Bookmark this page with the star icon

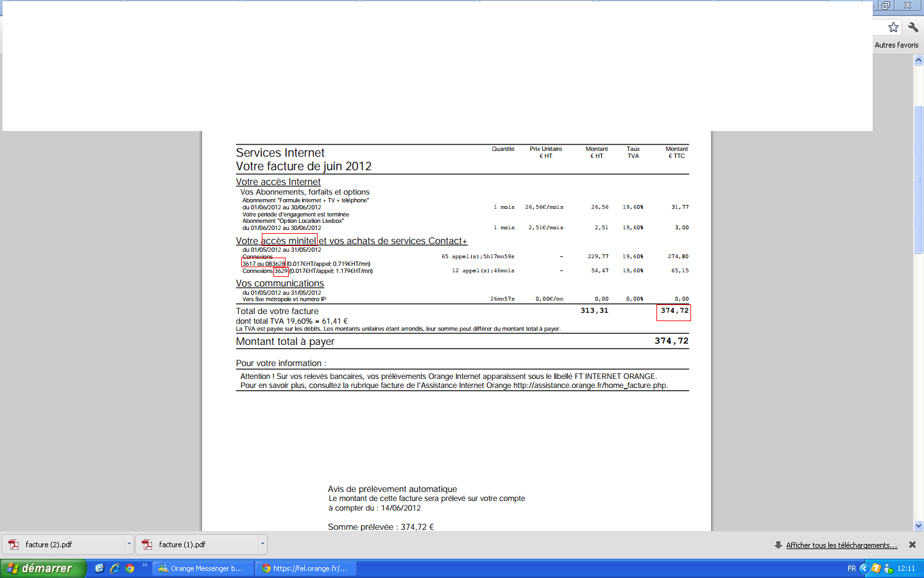[x=893, y=27]
